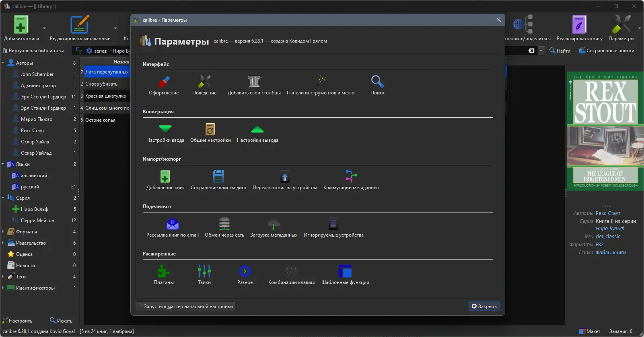
Task: Open Поиск search preferences
Action: click(x=377, y=86)
